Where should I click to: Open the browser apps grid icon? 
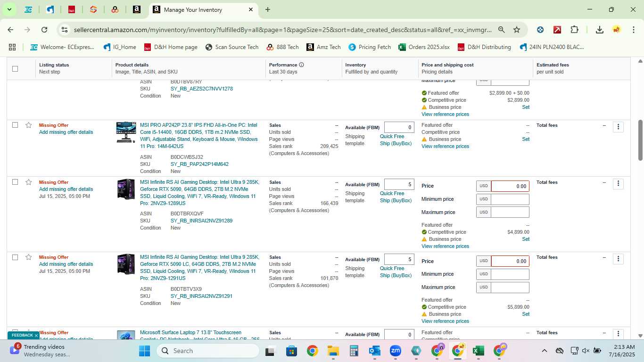coord(12,47)
